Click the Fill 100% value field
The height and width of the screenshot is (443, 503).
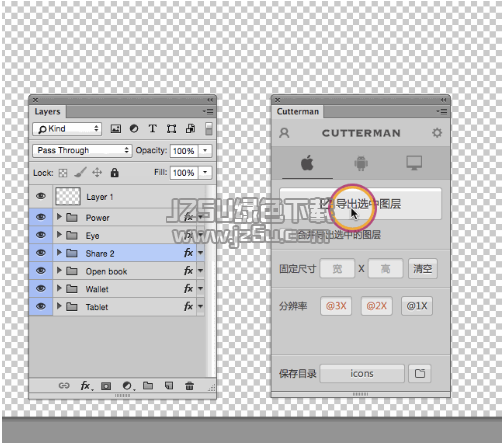pyautogui.click(x=184, y=173)
